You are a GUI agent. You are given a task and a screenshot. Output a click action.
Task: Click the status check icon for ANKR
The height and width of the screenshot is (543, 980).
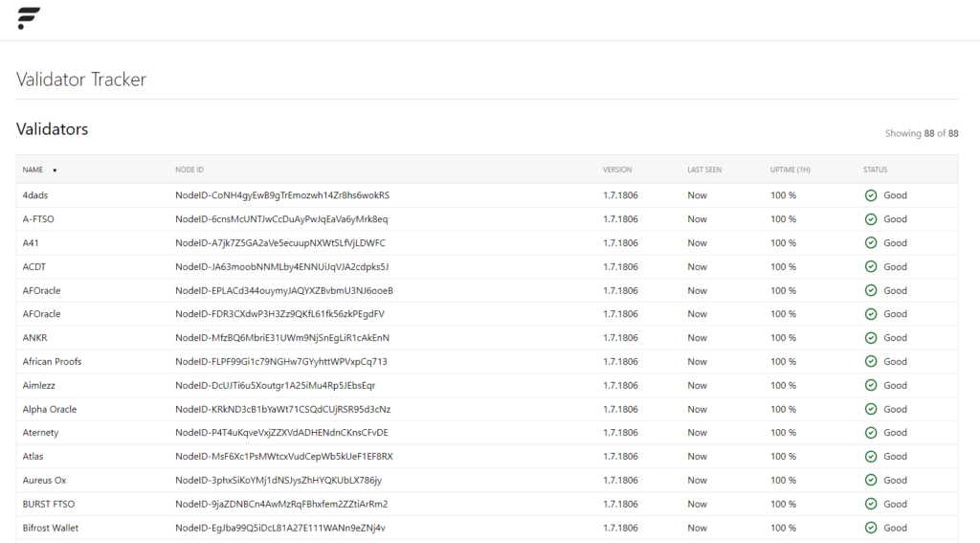click(x=871, y=338)
